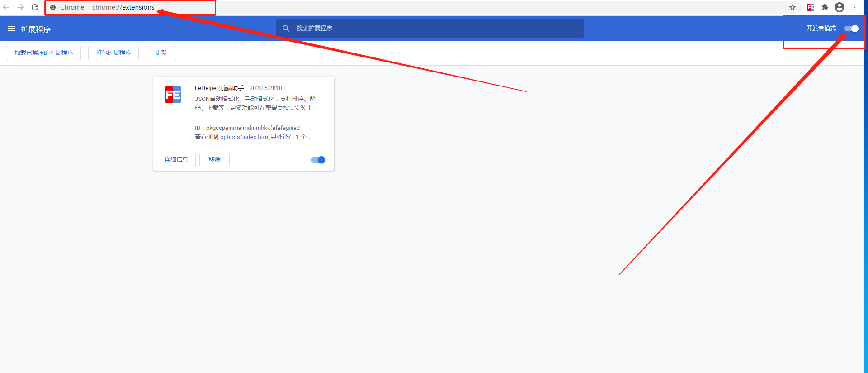The image size is (868, 373).
Task: Disable the FeHelper extension toggle
Action: coord(318,160)
